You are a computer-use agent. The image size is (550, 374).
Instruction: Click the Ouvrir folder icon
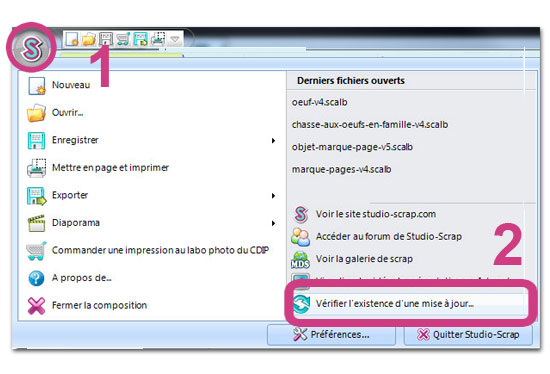coord(36,113)
